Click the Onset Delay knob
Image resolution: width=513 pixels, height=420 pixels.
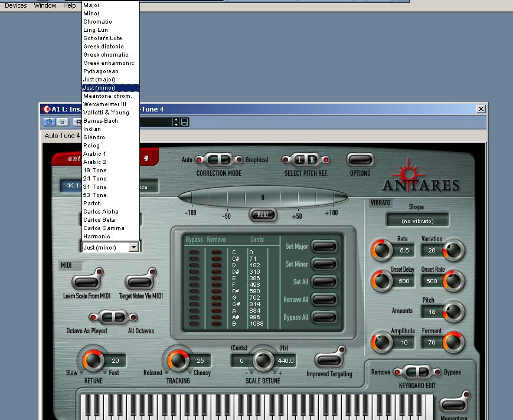coord(381,281)
